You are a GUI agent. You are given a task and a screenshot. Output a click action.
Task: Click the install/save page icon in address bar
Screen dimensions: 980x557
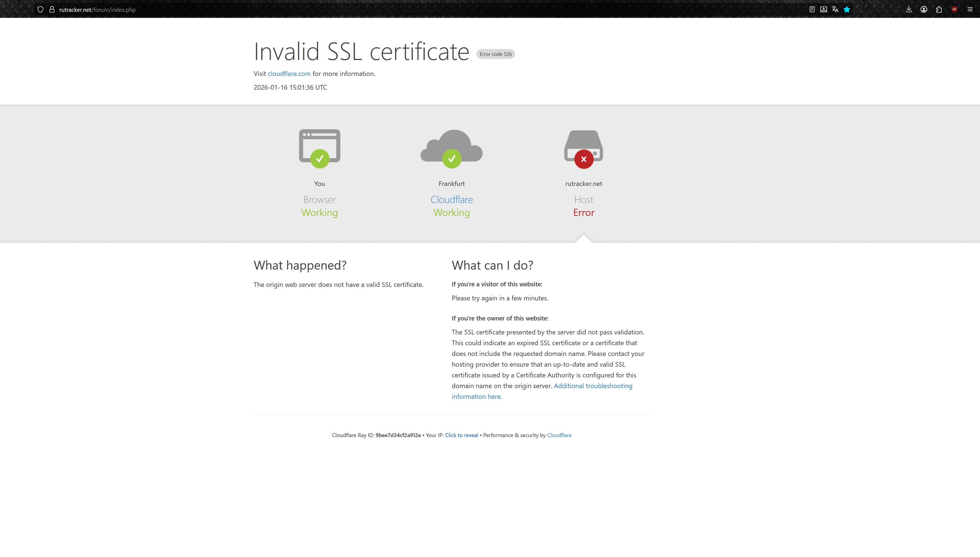(823, 10)
